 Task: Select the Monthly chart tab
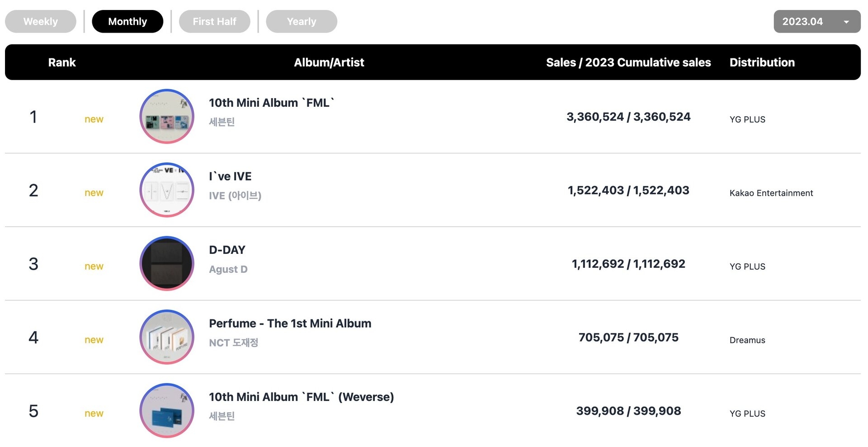point(127,21)
